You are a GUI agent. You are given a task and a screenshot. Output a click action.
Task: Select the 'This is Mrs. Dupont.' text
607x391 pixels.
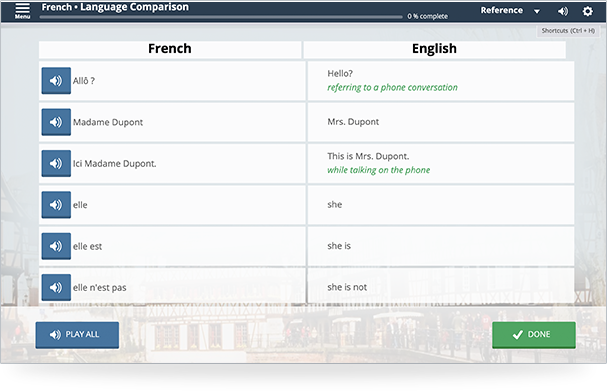pos(368,156)
